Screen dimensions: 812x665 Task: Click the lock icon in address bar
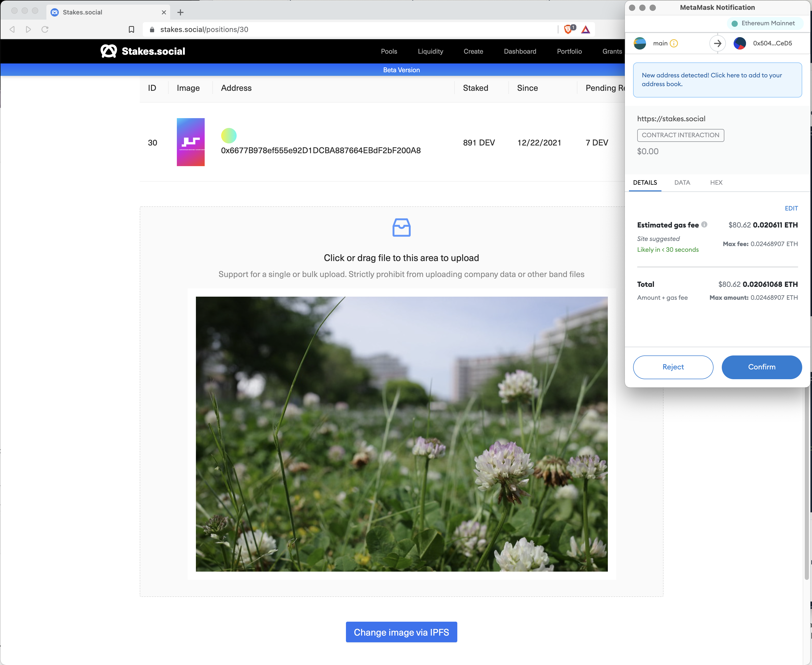(x=152, y=29)
